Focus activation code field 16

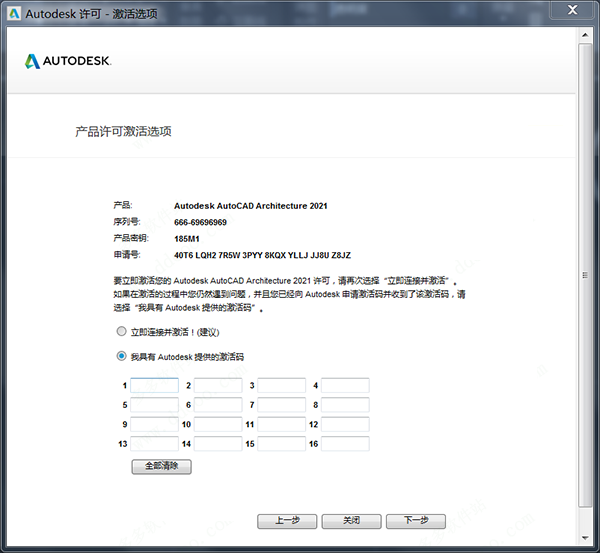[345, 444]
